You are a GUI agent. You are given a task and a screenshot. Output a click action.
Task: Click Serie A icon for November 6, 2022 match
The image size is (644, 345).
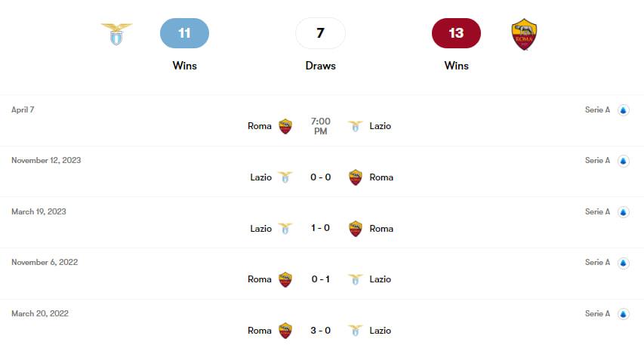[x=623, y=263]
